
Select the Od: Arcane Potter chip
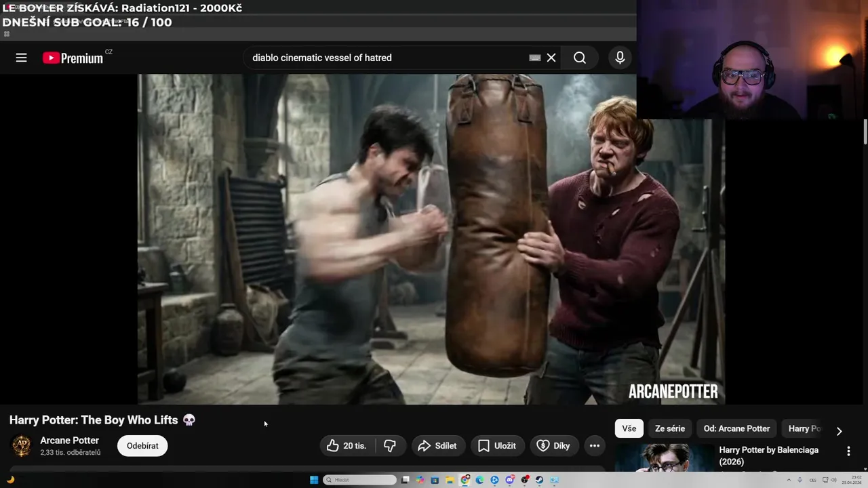point(736,428)
